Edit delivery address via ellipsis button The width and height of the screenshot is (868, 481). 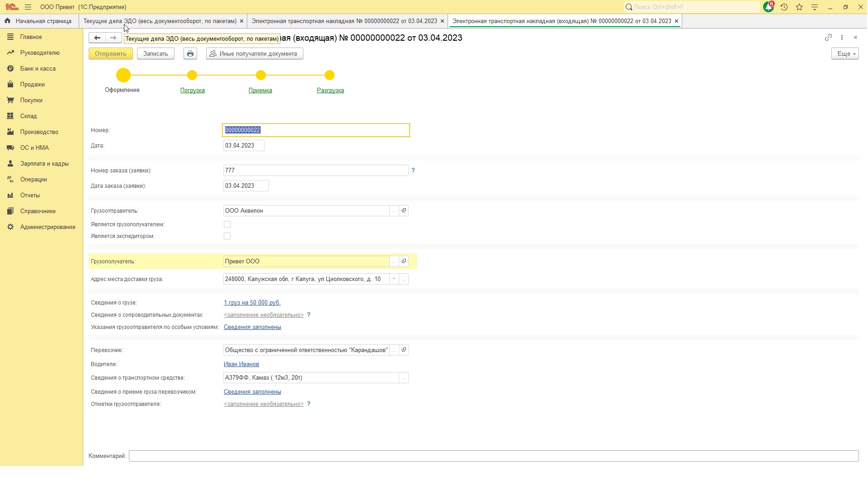(404, 279)
